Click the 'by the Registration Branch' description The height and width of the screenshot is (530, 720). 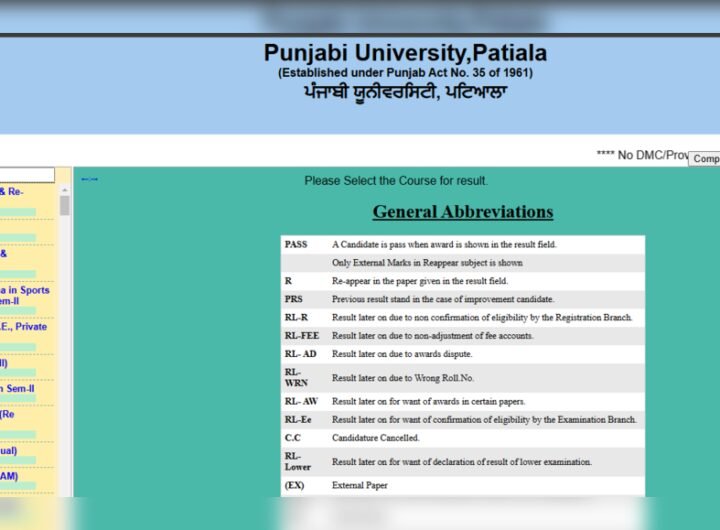(482, 317)
